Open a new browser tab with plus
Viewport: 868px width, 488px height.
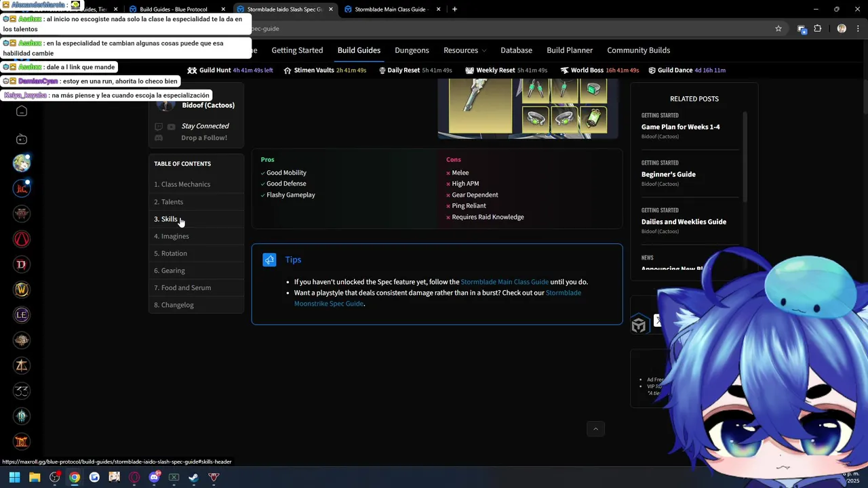[454, 9]
